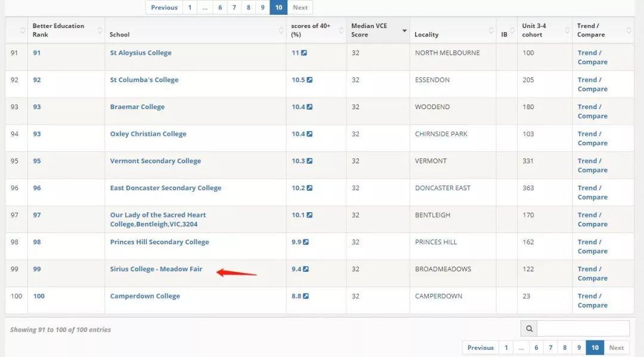This screenshot has height=357, width=644.
Task: Go to page 1 in bottom pagination
Action: click(x=506, y=347)
